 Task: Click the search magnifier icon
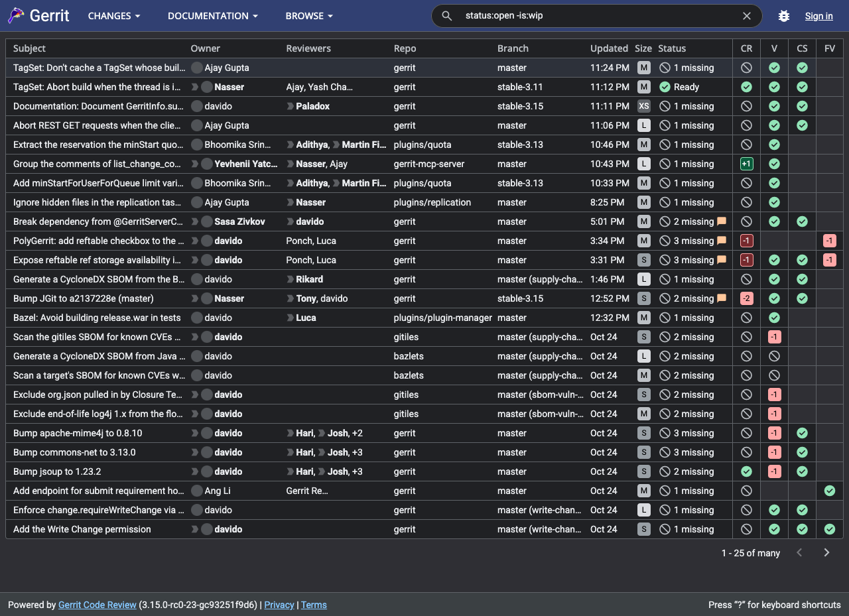(x=447, y=16)
